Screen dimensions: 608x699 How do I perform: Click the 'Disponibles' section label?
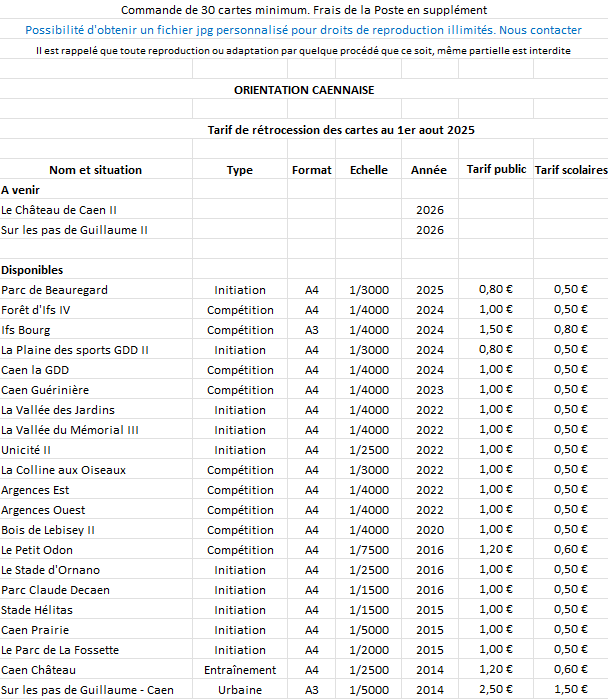(x=32, y=270)
